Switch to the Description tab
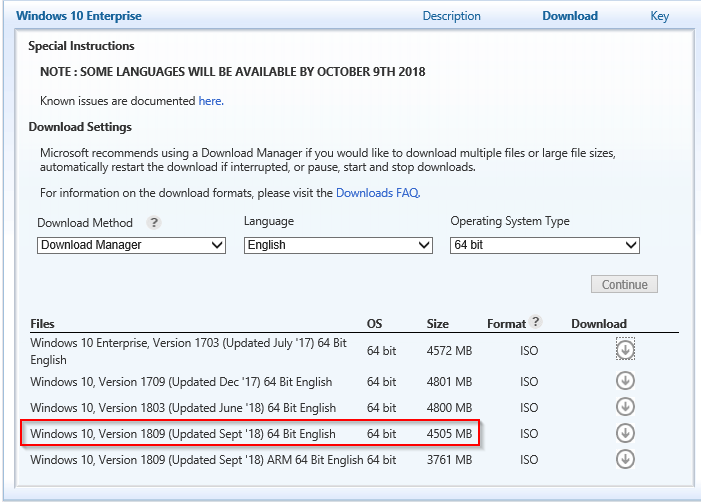This screenshot has height=502, width=701. point(452,16)
